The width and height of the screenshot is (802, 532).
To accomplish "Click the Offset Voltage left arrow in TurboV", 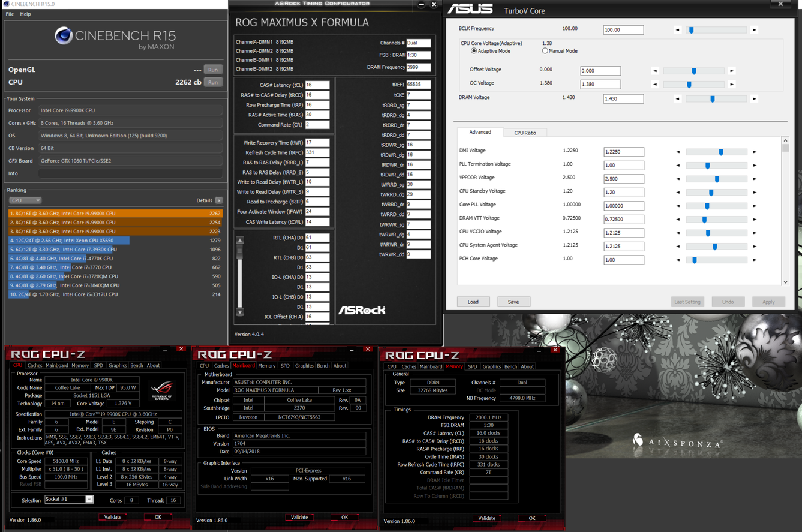I will pos(655,71).
